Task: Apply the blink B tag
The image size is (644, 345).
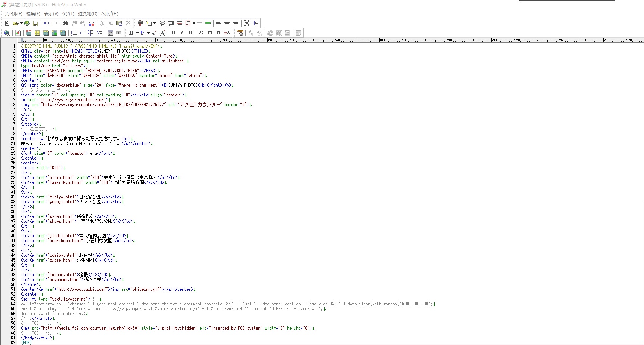Action: [218, 33]
